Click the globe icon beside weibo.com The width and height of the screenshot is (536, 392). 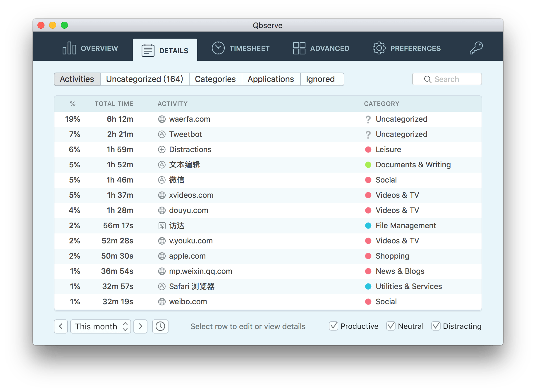click(162, 302)
